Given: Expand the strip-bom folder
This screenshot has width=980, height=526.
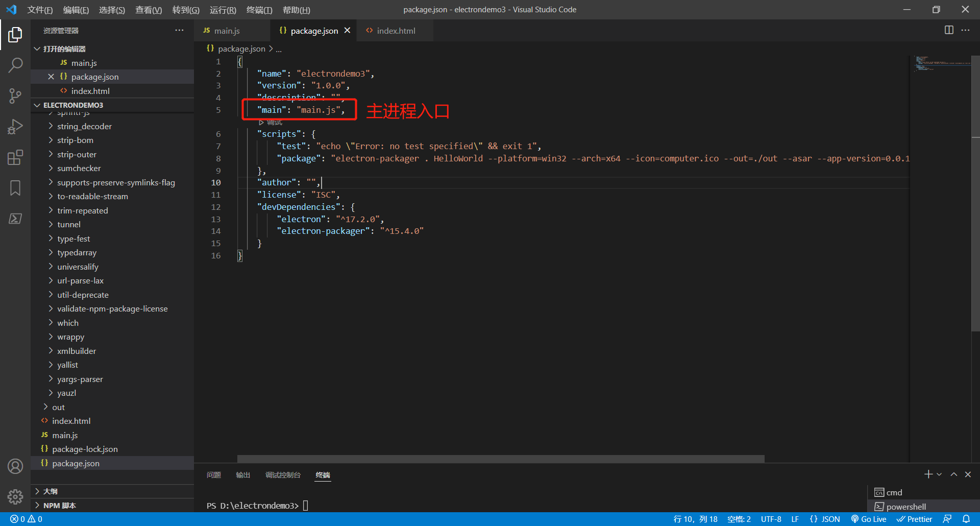Looking at the screenshot, I should (112, 140).
